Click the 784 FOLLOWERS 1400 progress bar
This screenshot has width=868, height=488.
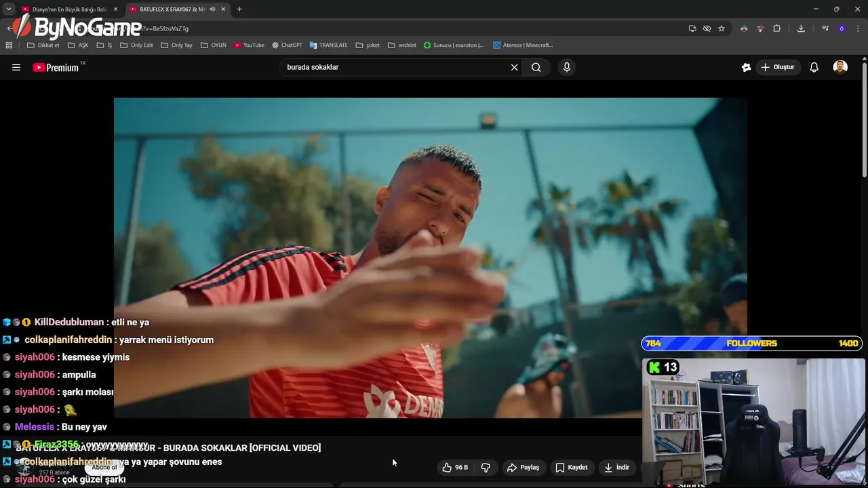point(751,344)
